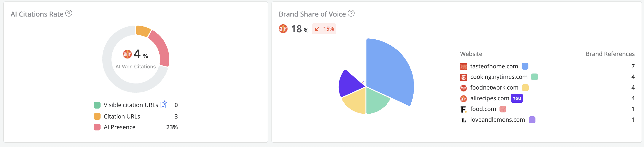Click the red downward arrow next to 15%
Image resolution: width=644 pixels, height=147 pixels.
coord(317,29)
